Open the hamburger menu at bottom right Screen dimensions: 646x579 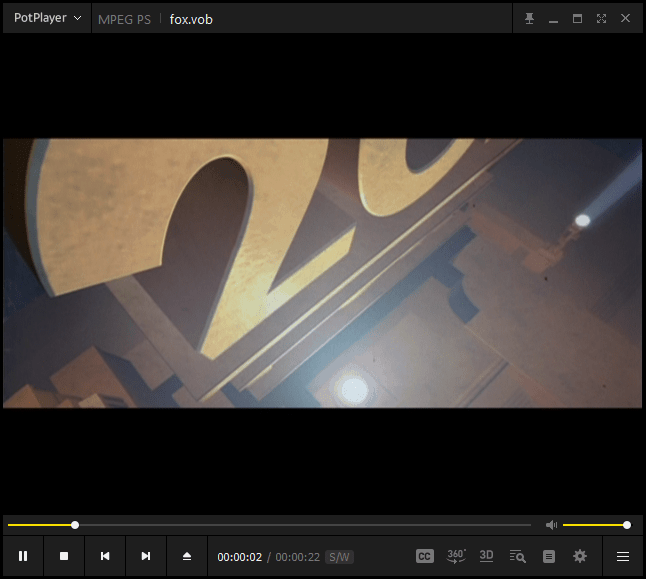[623, 556]
